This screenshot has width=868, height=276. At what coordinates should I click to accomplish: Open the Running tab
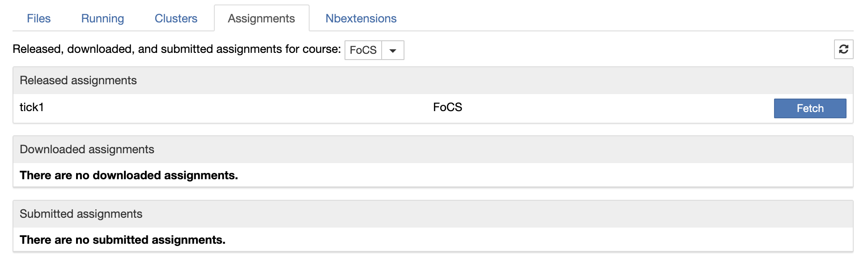click(102, 18)
